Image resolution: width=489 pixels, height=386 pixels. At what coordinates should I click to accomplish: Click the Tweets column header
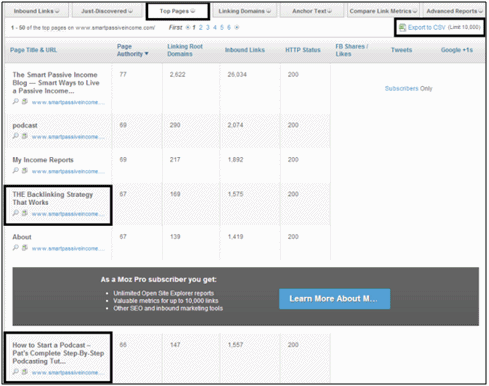(x=401, y=50)
